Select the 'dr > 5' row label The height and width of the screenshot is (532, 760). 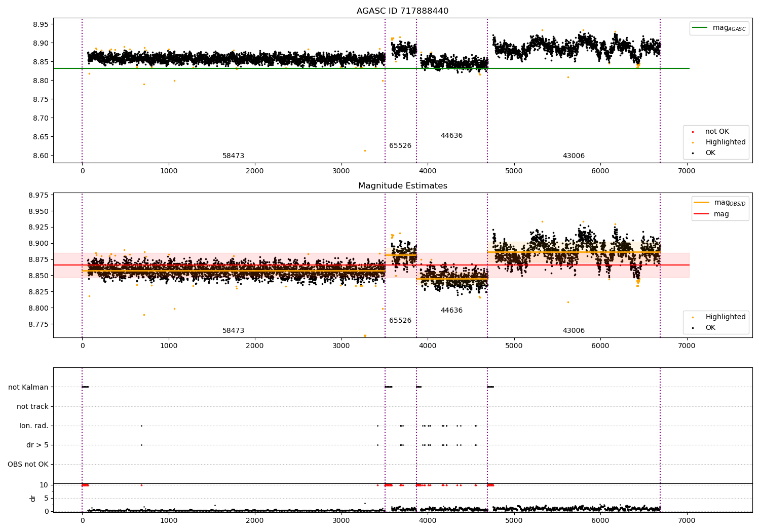(x=37, y=445)
